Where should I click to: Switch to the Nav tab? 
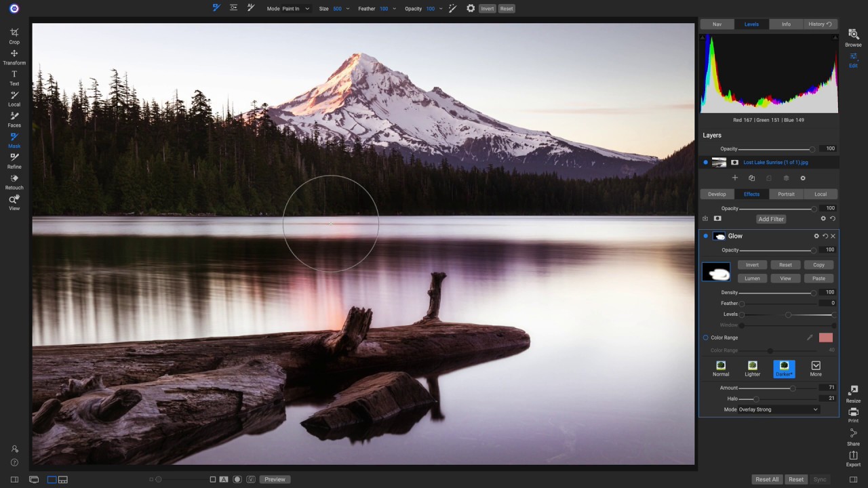[717, 24]
